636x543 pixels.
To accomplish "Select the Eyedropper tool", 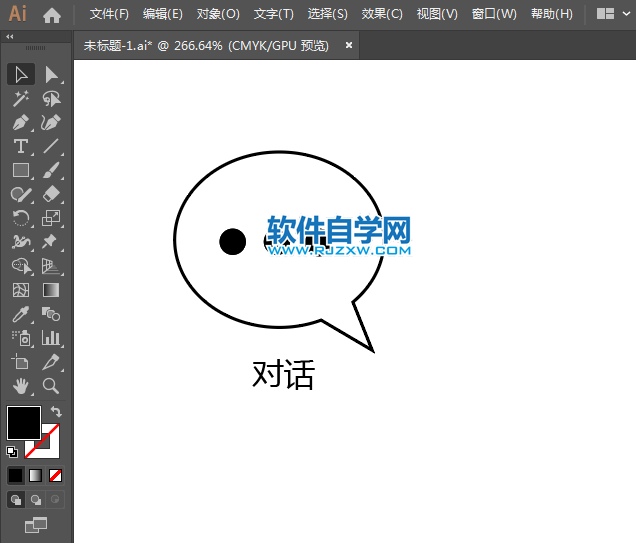I will tap(21, 314).
